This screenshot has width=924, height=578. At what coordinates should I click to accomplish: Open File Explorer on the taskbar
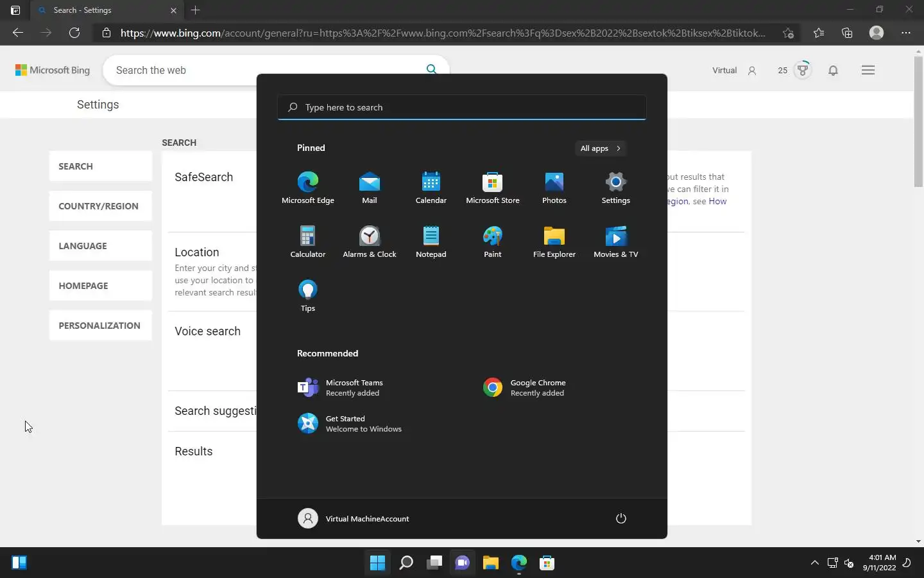click(x=491, y=563)
